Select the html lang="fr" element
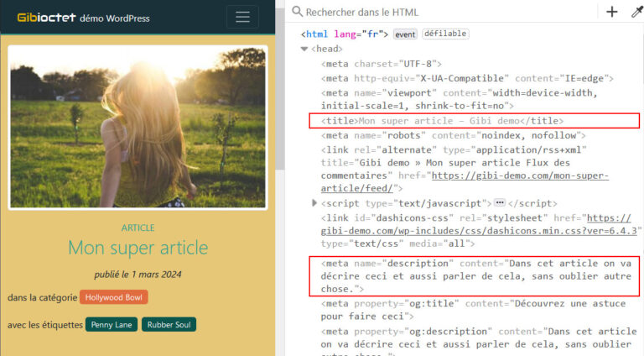Viewport: 644px width, 356px height. click(x=344, y=34)
